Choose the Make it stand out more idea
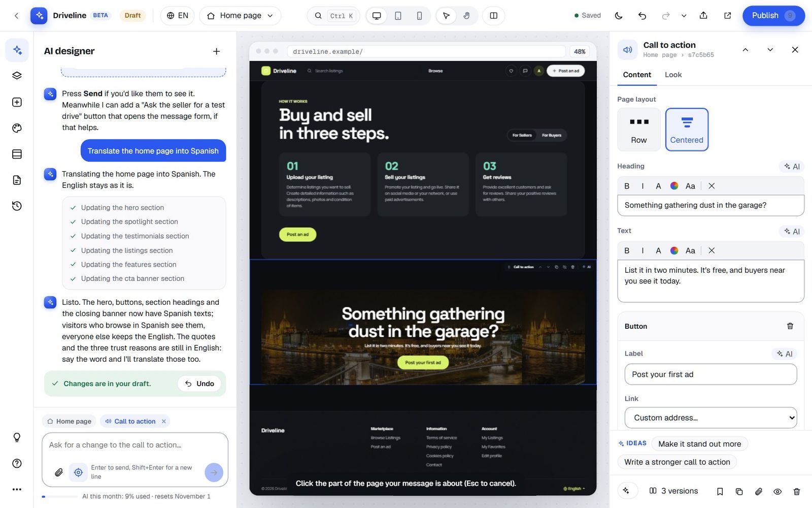812x508 pixels. [x=699, y=444]
